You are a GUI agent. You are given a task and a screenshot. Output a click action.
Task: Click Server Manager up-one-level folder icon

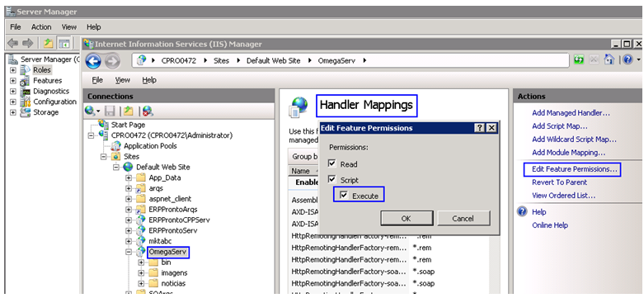pos(49,43)
